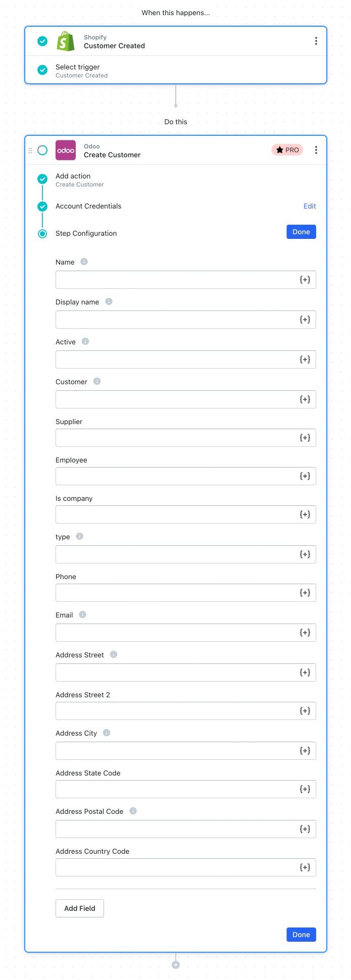
Task: Click the bottom Done button
Action: pyautogui.click(x=301, y=935)
